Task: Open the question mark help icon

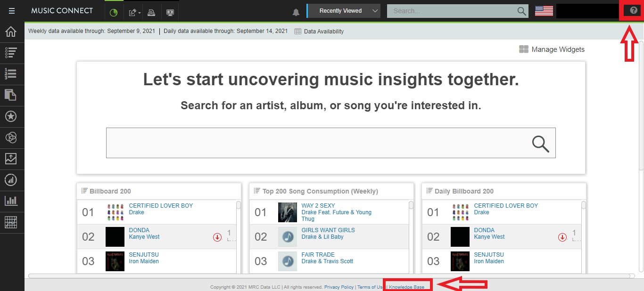Action: (633, 10)
